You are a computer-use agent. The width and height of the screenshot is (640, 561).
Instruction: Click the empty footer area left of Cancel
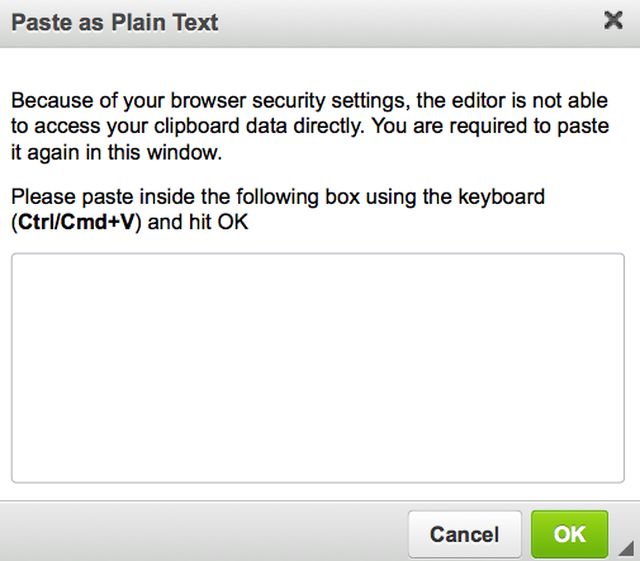200,534
